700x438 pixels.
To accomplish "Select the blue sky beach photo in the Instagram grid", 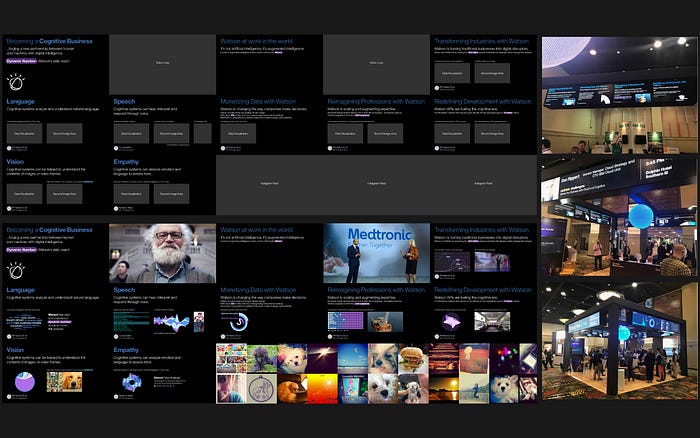I will click(x=352, y=359).
